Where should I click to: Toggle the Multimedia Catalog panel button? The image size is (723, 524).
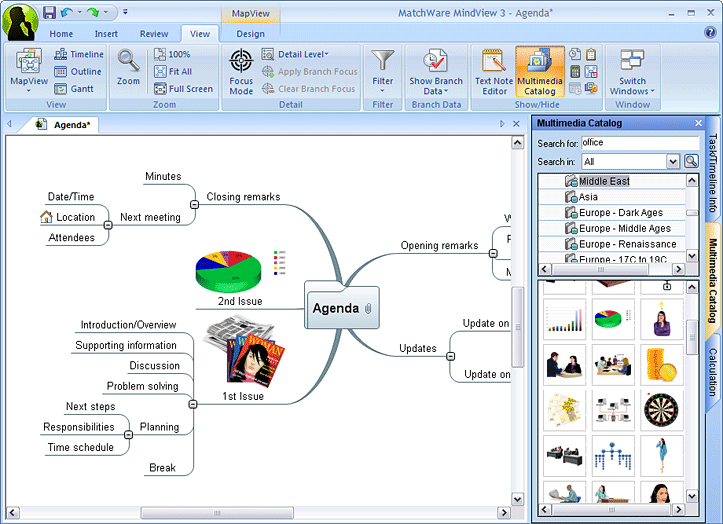coord(540,72)
